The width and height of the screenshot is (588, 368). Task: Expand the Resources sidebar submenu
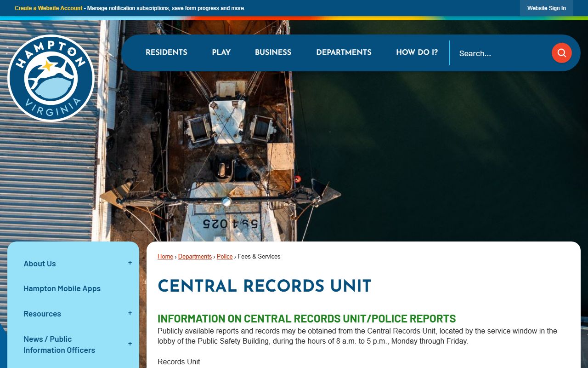(x=130, y=313)
